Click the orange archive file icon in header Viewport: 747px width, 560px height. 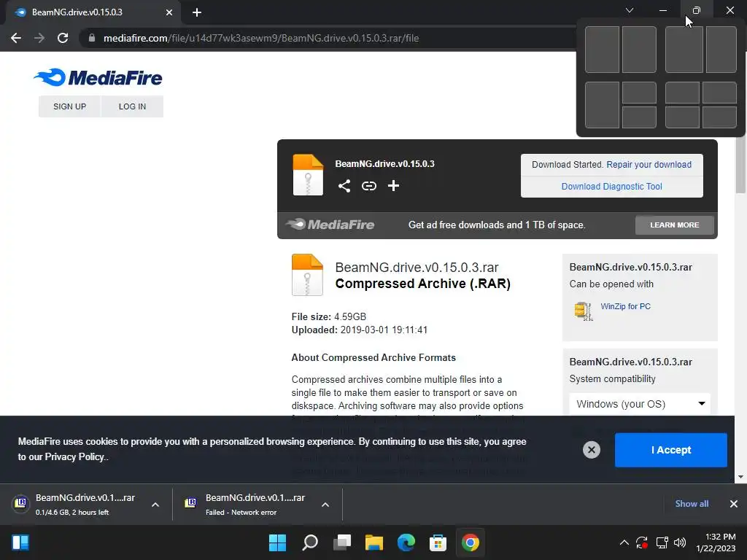[x=308, y=175]
